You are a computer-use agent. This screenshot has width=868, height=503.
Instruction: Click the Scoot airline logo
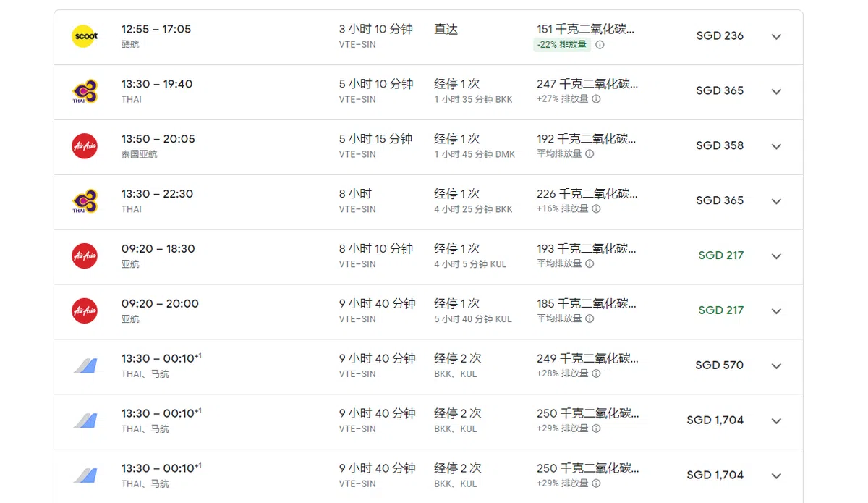point(85,36)
